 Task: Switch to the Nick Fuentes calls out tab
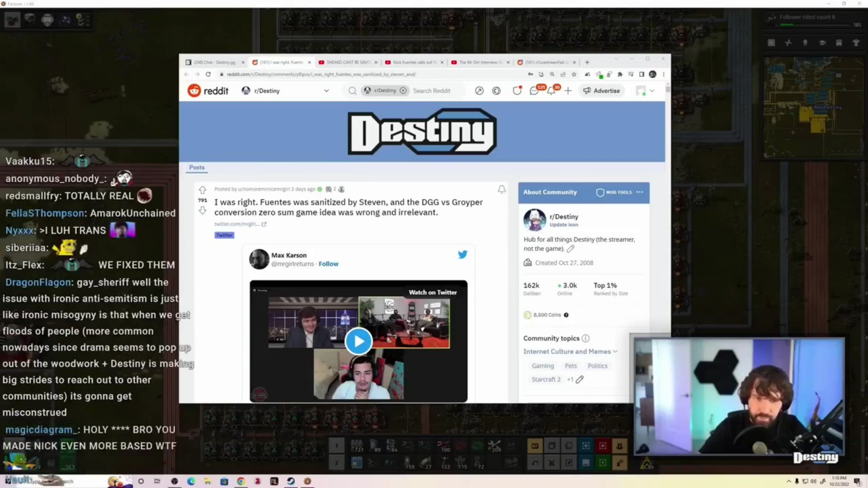[414, 62]
